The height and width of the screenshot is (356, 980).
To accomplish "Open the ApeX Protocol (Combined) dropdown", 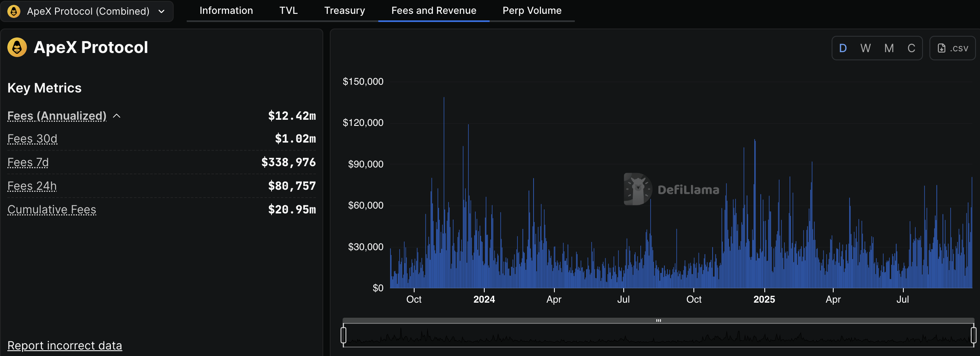I will pyautogui.click(x=87, y=11).
